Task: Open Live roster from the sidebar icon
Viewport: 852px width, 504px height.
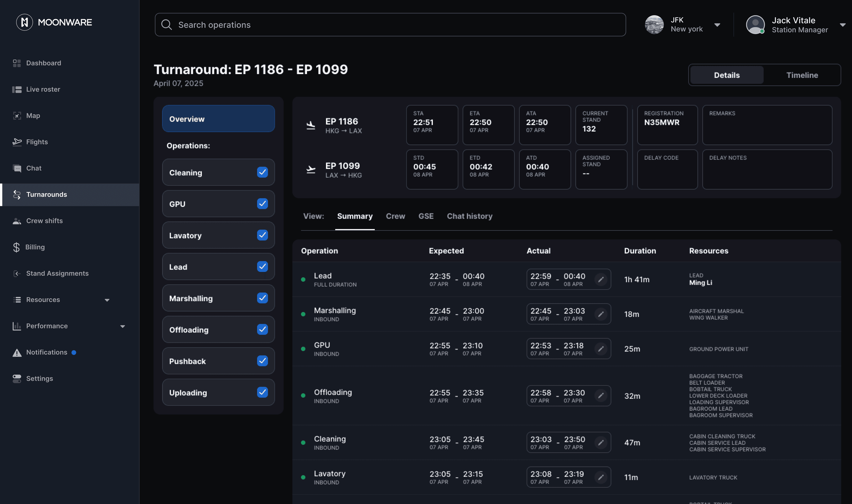Action: pyautogui.click(x=17, y=89)
